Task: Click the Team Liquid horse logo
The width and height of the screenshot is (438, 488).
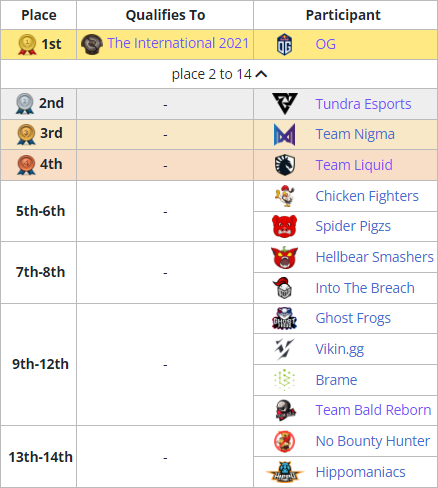Action: (285, 165)
